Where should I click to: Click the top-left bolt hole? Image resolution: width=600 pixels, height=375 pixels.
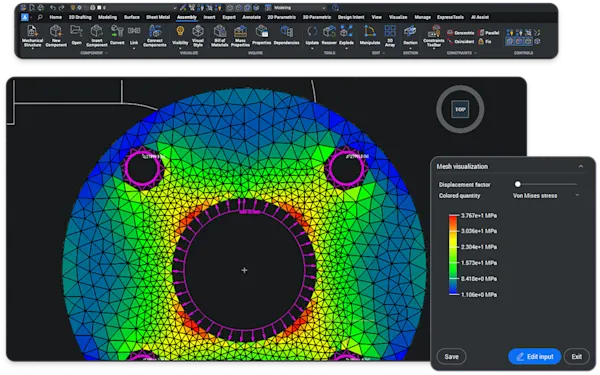(x=143, y=168)
